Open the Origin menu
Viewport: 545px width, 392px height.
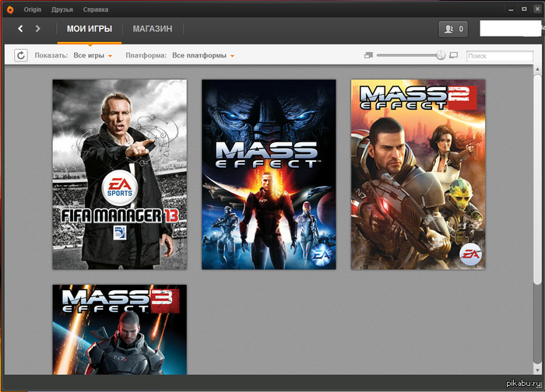click(x=33, y=9)
